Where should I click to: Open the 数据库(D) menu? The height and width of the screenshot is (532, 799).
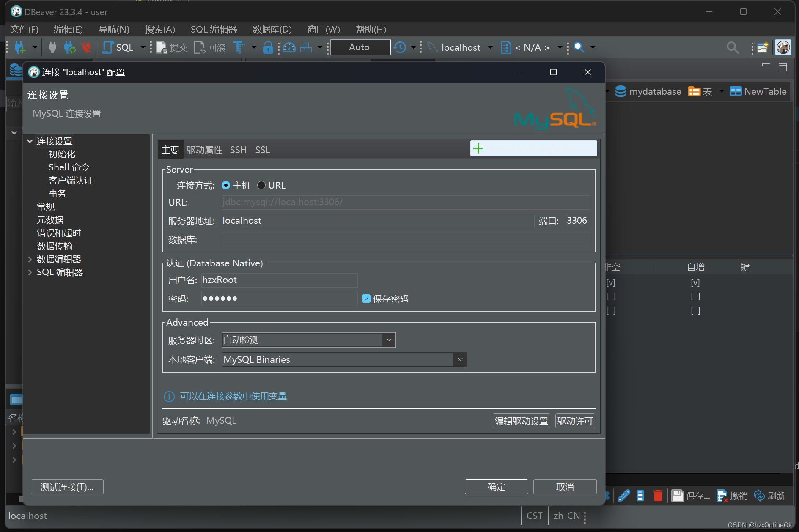[x=272, y=29]
